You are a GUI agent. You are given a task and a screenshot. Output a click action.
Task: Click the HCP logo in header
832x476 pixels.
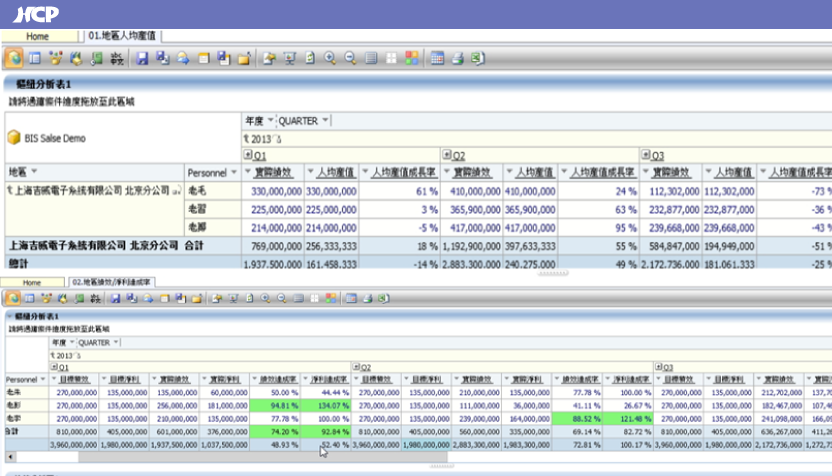(36, 14)
